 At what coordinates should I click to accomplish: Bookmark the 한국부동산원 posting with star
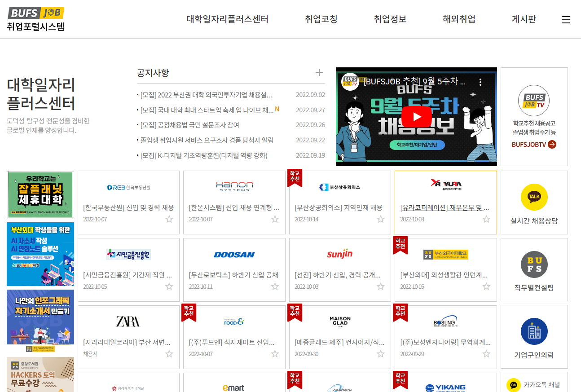click(169, 219)
